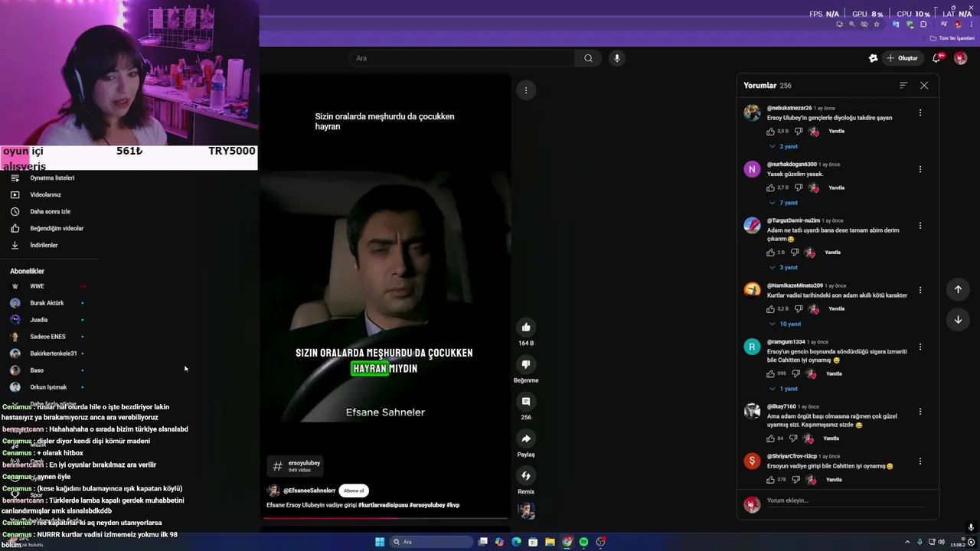The height and width of the screenshot is (551, 980).
Task: Click the YouTube search magnifier button
Action: point(588,58)
